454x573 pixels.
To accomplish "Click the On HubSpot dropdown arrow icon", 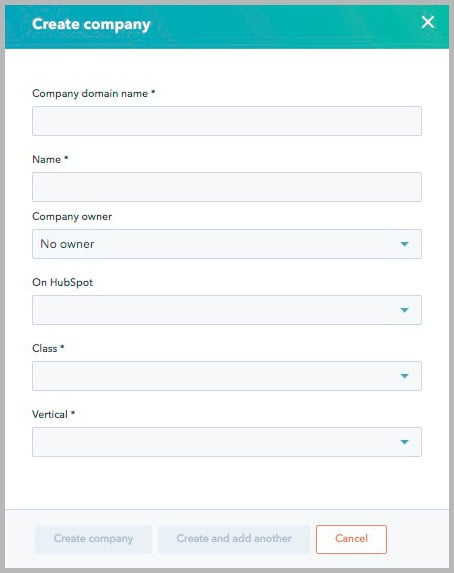I will tap(404, 310).
